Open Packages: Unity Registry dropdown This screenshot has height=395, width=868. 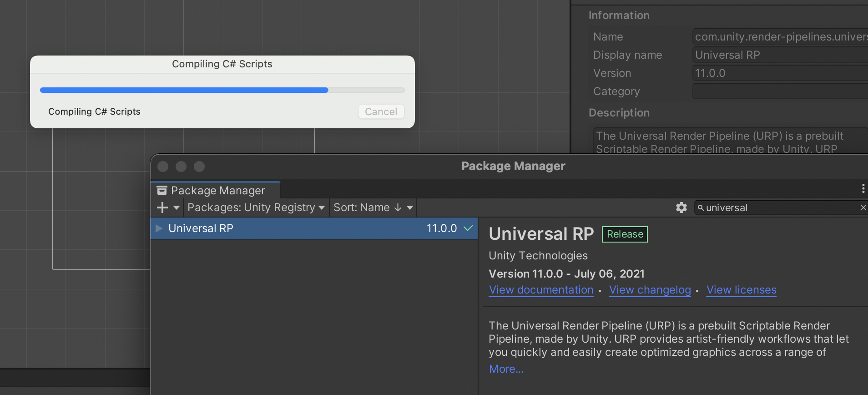(x=256, y=208)
